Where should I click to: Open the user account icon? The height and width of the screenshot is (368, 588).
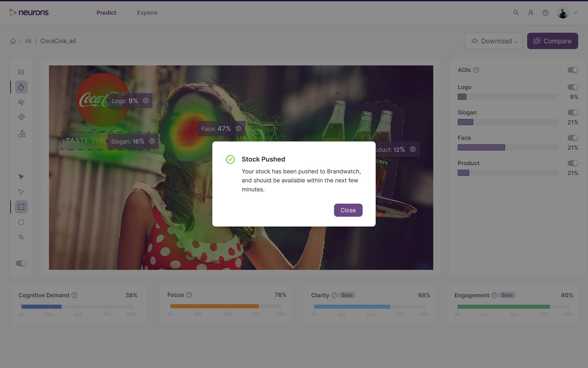coord(531,13)
